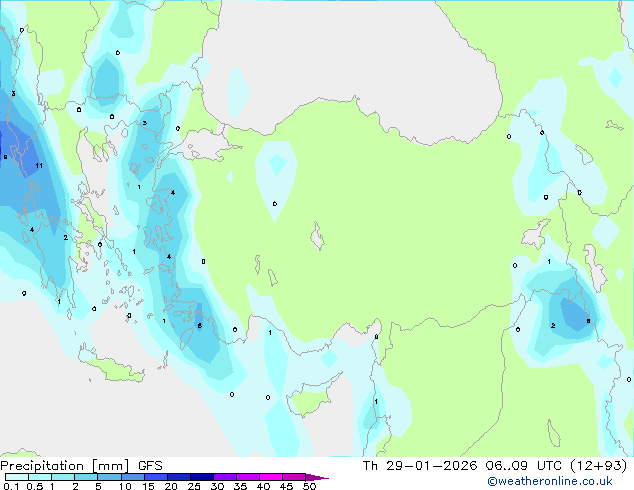634x490 pixels.
Task: Click the '40' legend tick label
Action: coord(263,486)
